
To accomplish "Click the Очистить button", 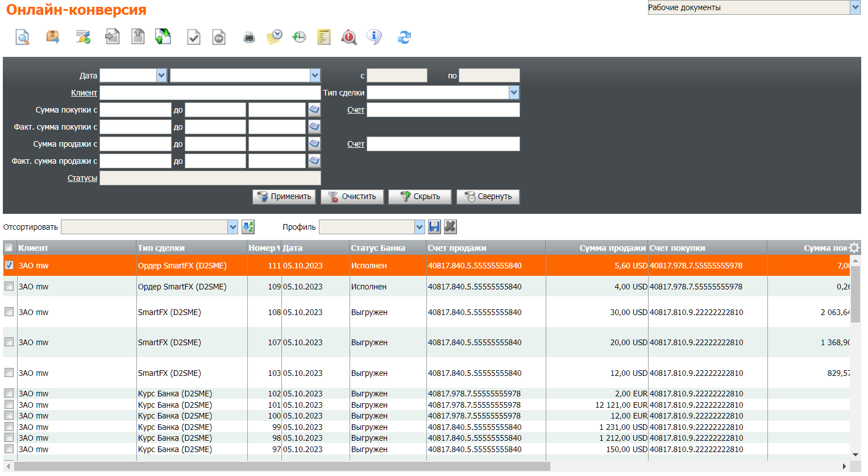I will (352, 197).
